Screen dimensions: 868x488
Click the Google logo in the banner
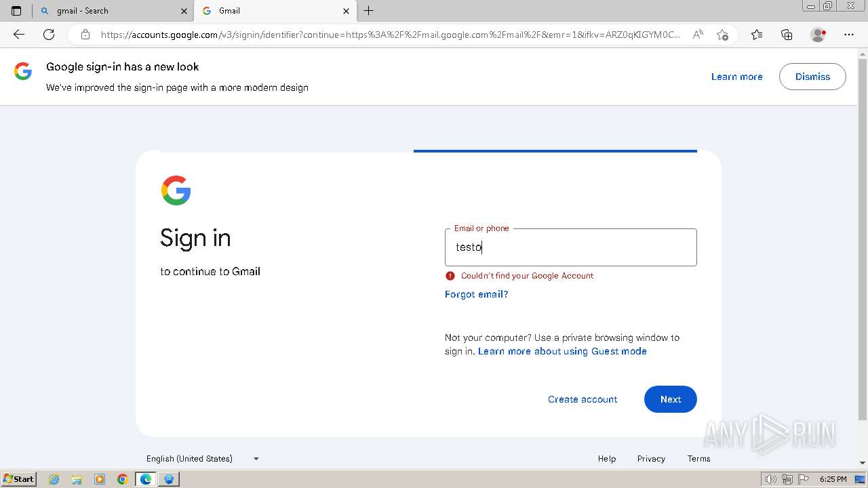pos(23,71)
